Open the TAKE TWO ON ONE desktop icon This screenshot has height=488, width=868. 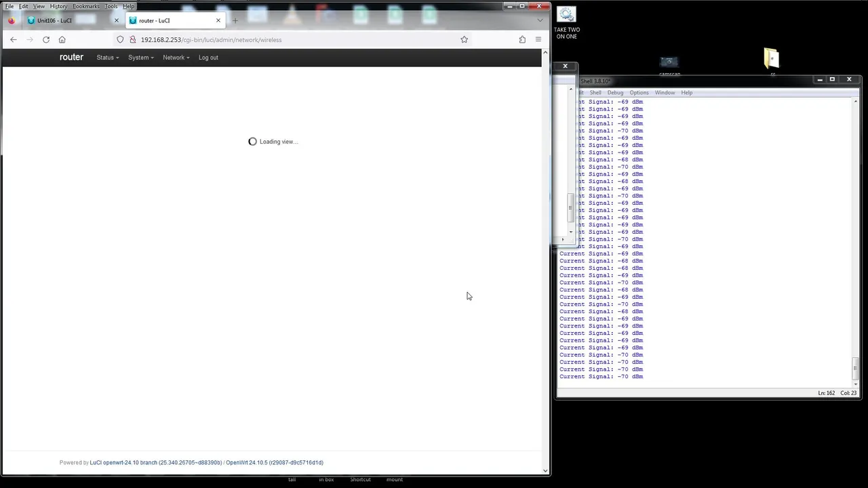coord(566,22)
